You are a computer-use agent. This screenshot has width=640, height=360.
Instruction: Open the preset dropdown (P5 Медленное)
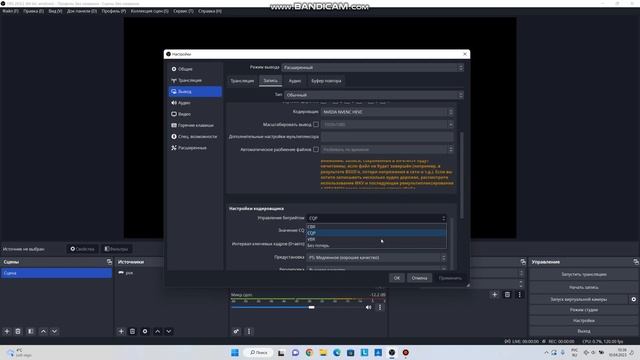[x=376, y=258]
